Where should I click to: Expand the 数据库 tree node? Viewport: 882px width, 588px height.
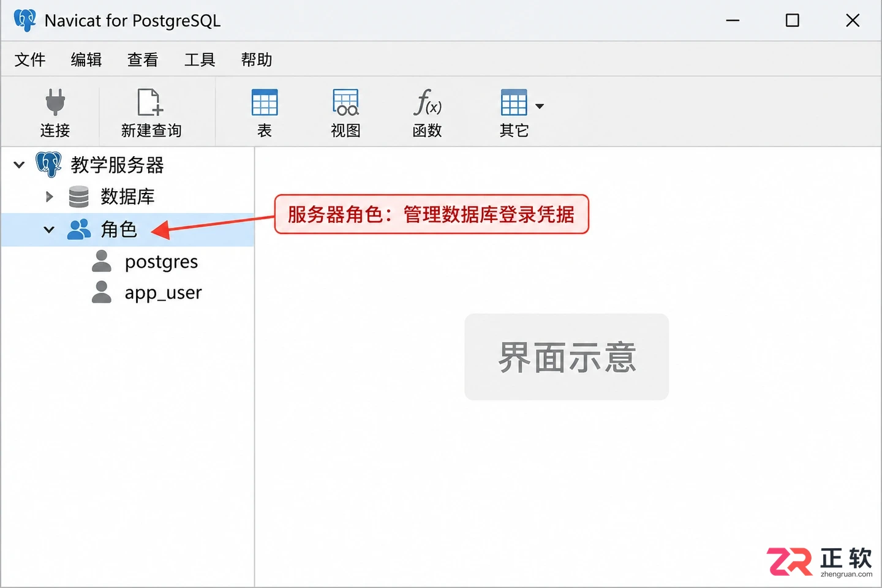(50, 197)
